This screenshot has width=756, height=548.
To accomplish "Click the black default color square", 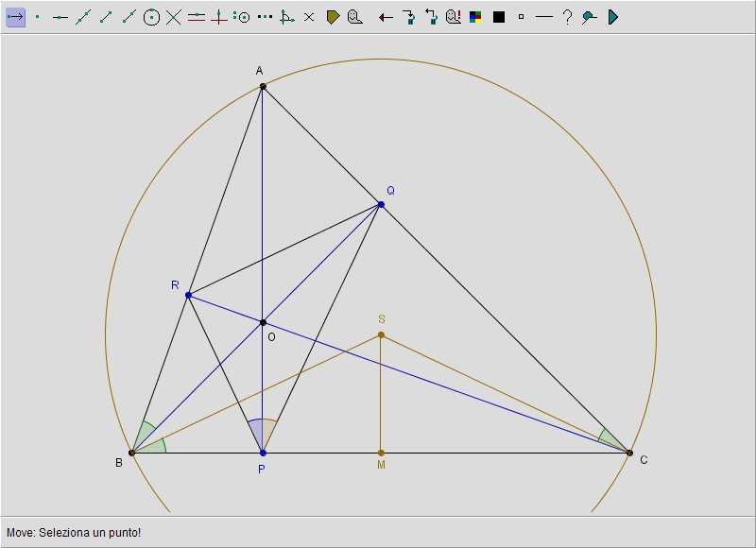I will [499, 17].
